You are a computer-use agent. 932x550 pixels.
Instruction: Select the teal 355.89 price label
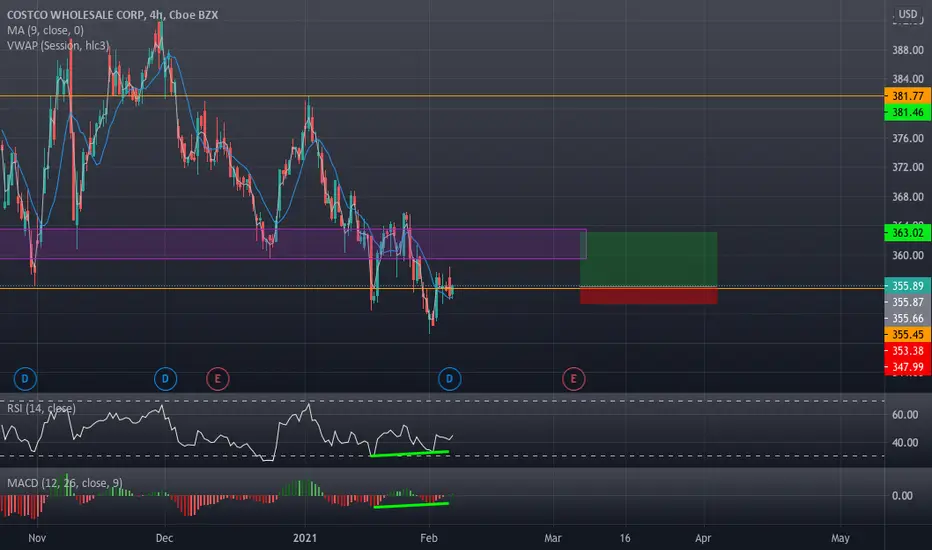pos(908,286)
